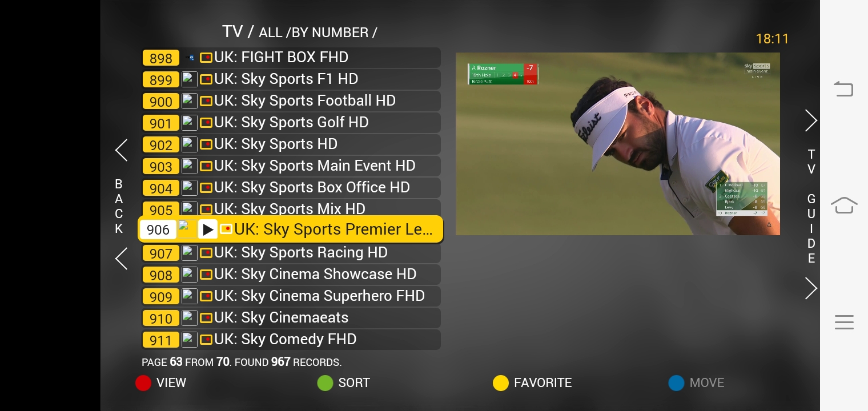Screen dimensions: 868x411
Task: Select channel UK: Sky Cinema Showcase HD
Action: (291, 275)
